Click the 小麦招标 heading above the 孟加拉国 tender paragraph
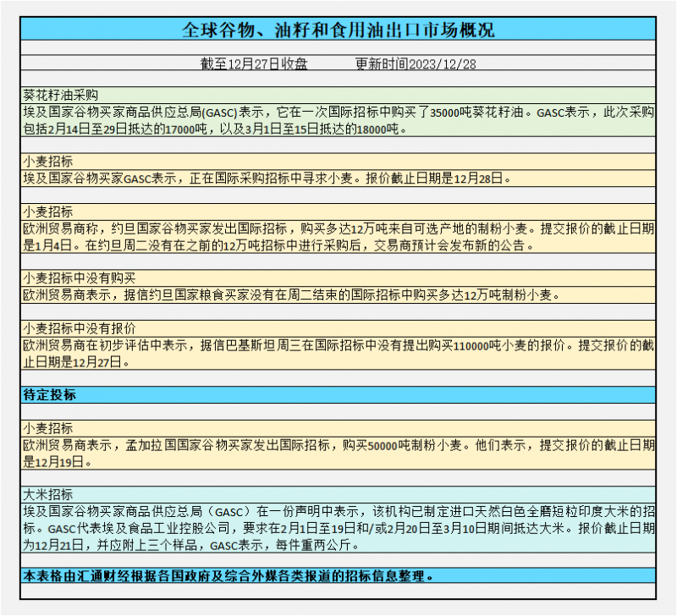This screenshot has width=677, height=616. [338, 428]
